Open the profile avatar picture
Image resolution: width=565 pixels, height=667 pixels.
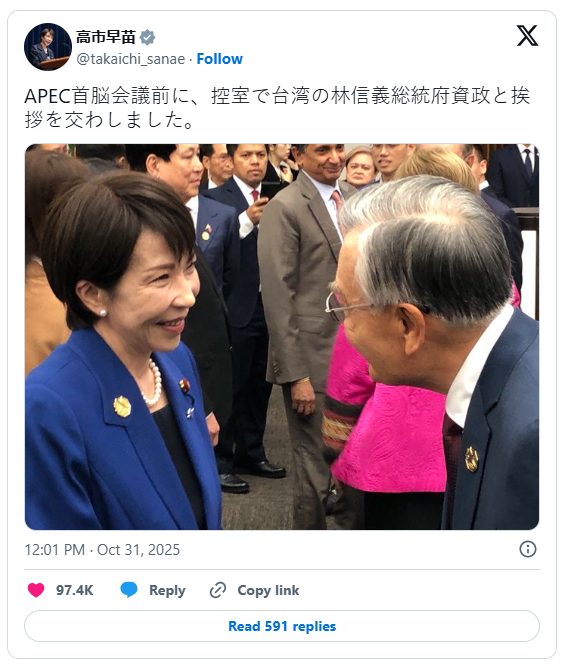click(x=48, y=47)
